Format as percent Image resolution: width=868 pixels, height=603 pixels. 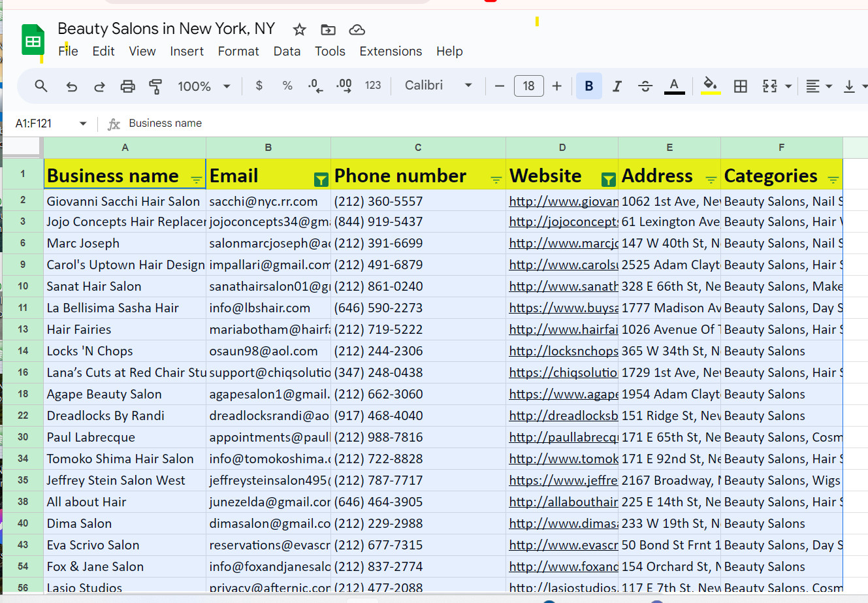(x=287, y=86)
